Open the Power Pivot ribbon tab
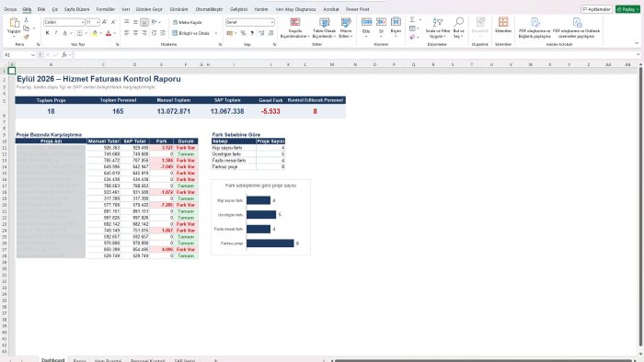The height and width of the screenshot is (362, 644). (x=357, y=9)
